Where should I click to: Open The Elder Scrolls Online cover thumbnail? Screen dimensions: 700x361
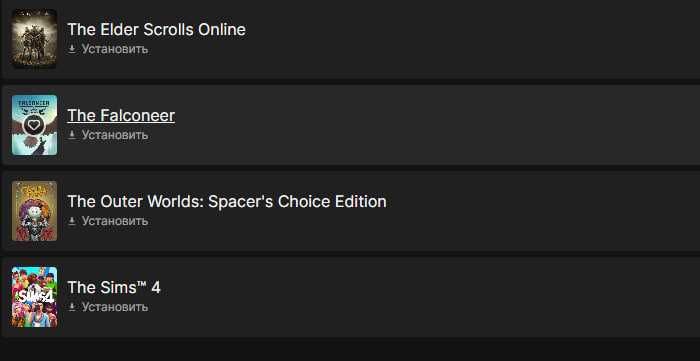[34, 38]
